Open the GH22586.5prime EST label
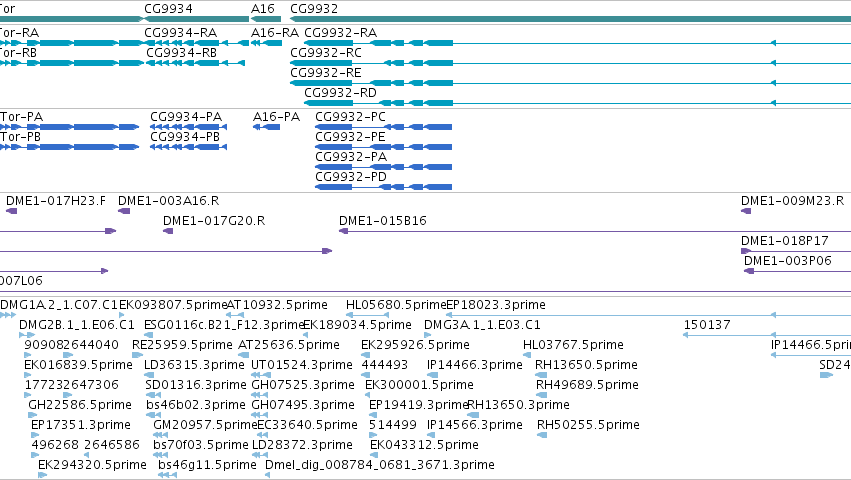Image resolution: width=851 pixels, height=480 pixels. pos(80,406)
